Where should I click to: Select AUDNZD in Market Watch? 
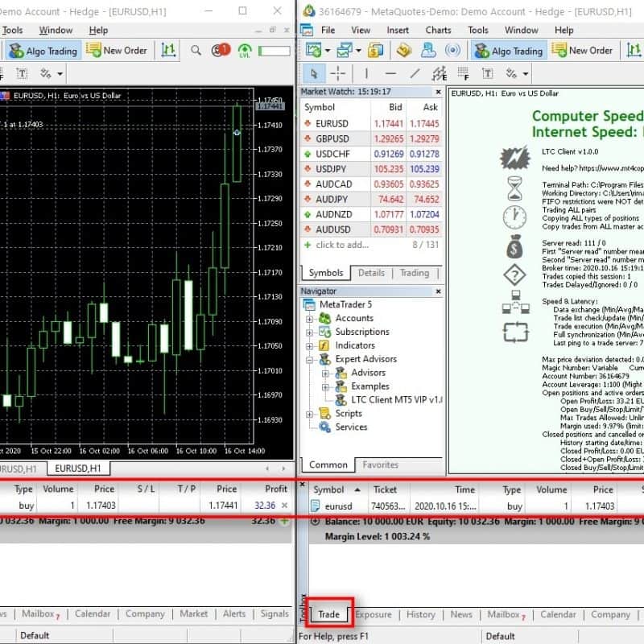(x=371, y=214)
